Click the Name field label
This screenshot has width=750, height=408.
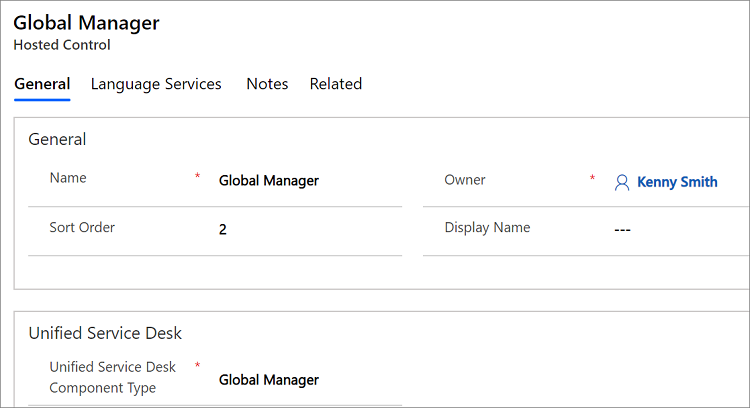[68, 178]
